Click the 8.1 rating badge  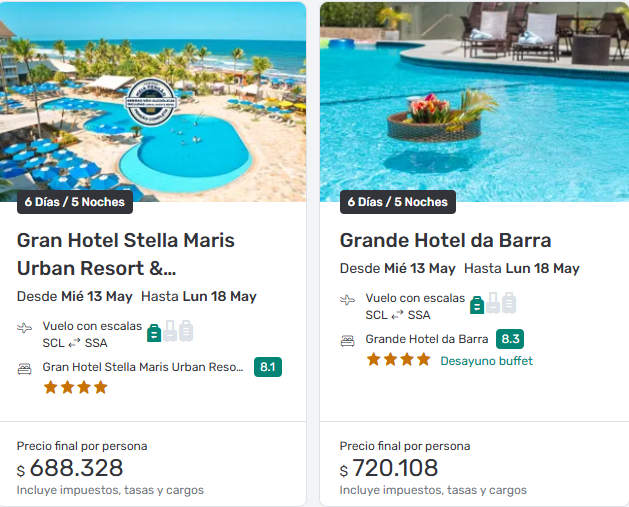268,367
